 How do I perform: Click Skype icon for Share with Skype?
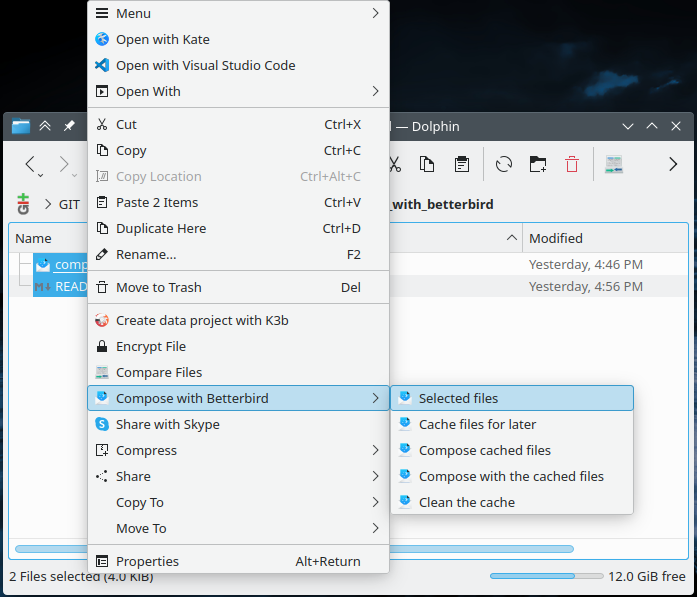click(102, 424)
